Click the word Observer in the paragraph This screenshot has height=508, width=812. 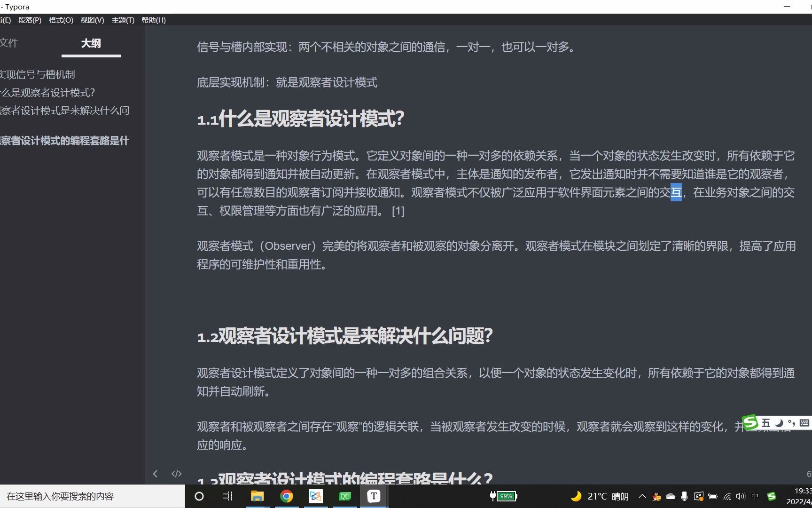click(289, 246)
